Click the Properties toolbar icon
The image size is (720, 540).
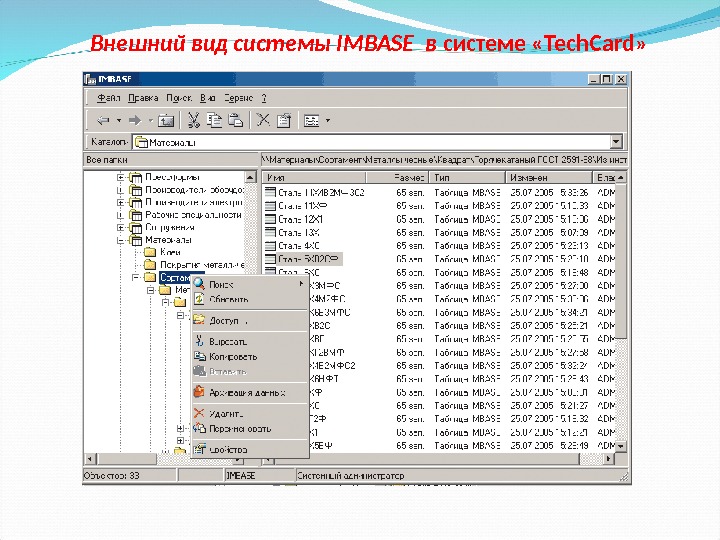284,120
